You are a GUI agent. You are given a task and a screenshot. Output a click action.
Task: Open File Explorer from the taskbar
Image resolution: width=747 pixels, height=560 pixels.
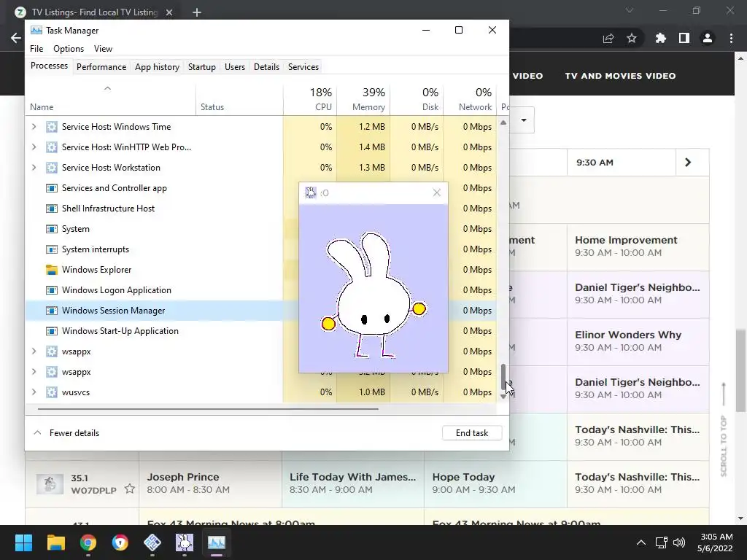pos(55,542)
